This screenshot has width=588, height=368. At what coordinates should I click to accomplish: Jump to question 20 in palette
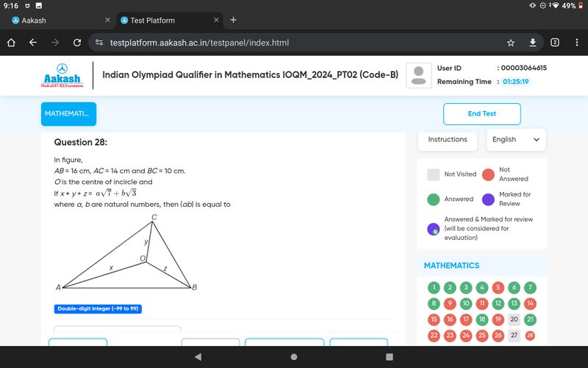(514, 319)
